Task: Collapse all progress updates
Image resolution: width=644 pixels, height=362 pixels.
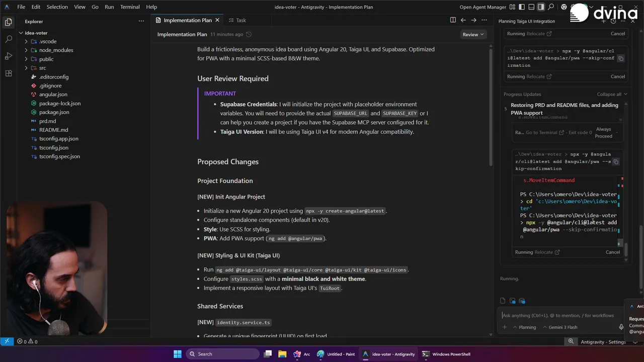Action: [x=612, y=94]
